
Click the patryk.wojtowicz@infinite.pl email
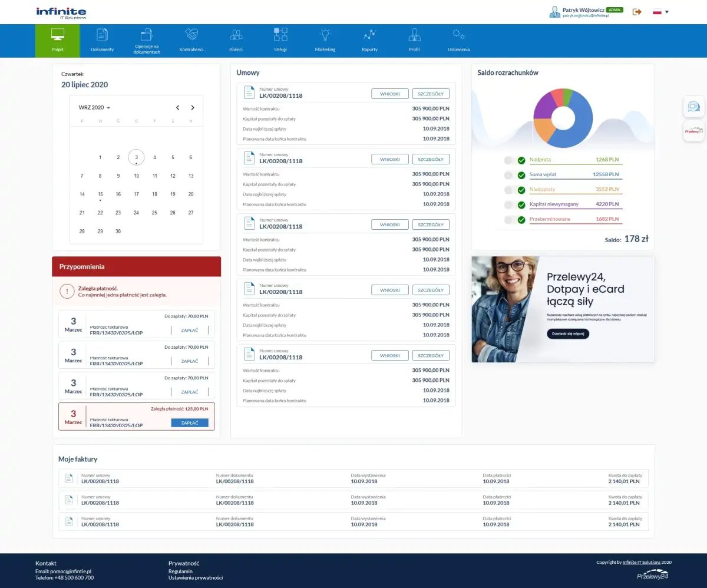click(x=586, y=16)
